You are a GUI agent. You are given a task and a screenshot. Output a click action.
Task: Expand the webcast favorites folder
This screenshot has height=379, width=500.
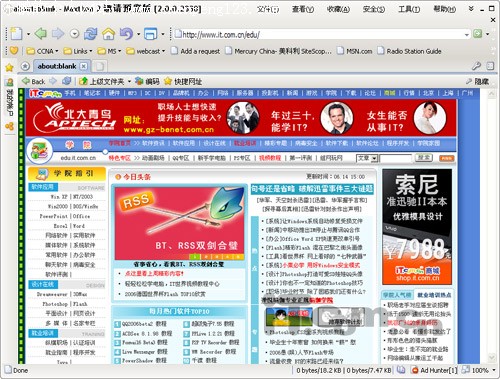click(146, 51)
